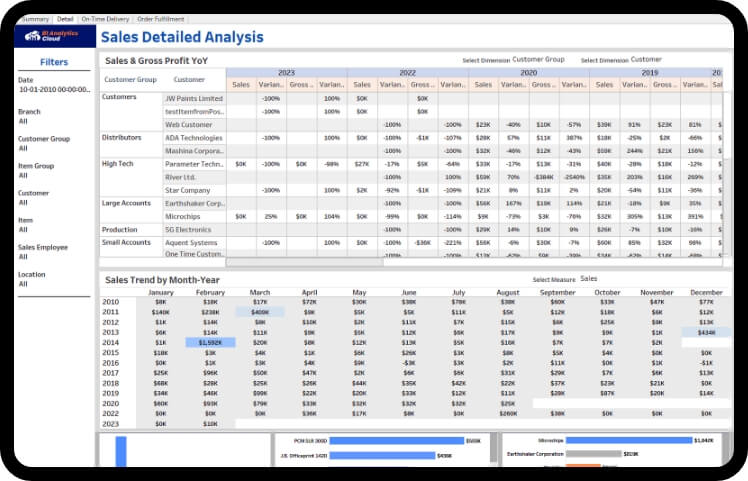This screenshot has height=481, width=748.
Task: Open the Sales Employee filter
Action: [x=23, y=257]
